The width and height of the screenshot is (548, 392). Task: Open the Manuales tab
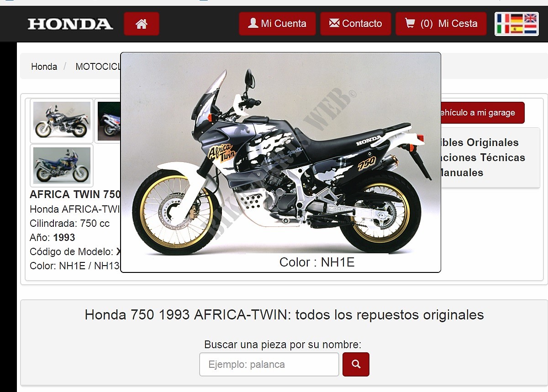click(x=462, y=172)
